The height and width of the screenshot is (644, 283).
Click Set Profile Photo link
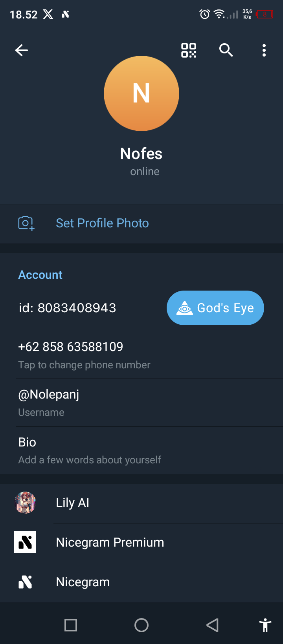(102, 223)
